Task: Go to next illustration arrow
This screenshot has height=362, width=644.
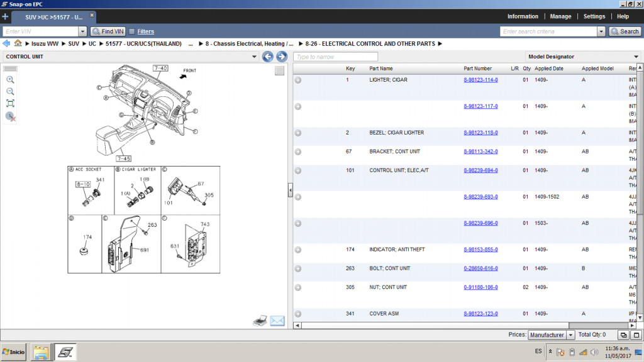Action: [281, 57]
